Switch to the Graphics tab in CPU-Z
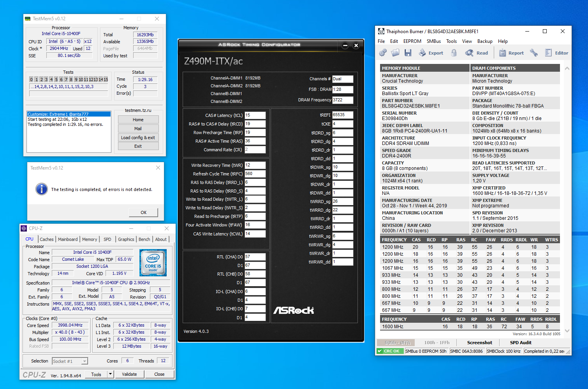Image resolution: width=588 pixels, height=389 pixels. (126, 239)
